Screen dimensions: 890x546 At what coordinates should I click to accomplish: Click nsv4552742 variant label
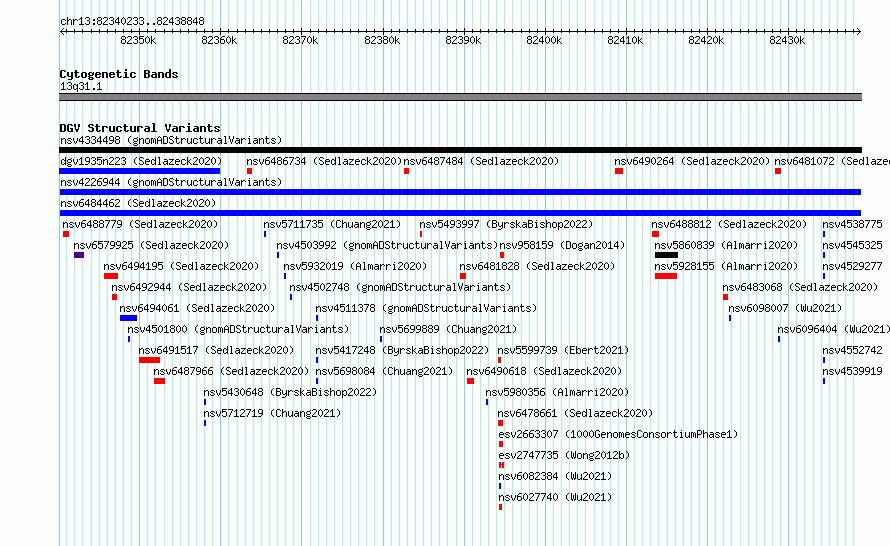(x=853, y=350)
